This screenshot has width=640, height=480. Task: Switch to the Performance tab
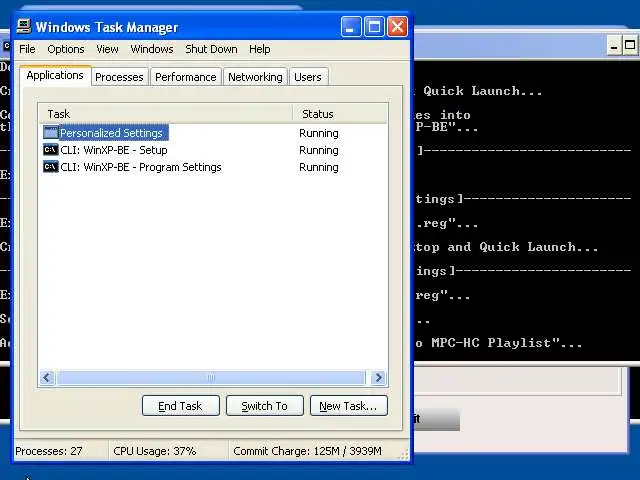[186, 77]
